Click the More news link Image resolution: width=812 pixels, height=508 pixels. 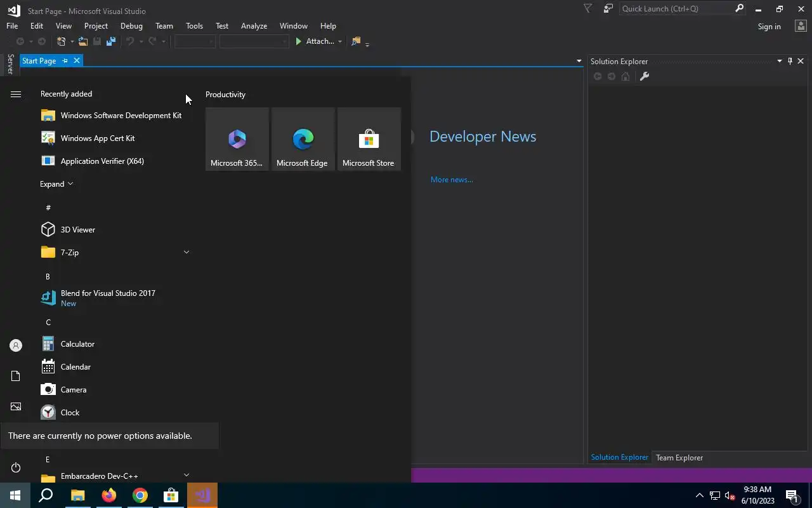click(x=452, y=180)
